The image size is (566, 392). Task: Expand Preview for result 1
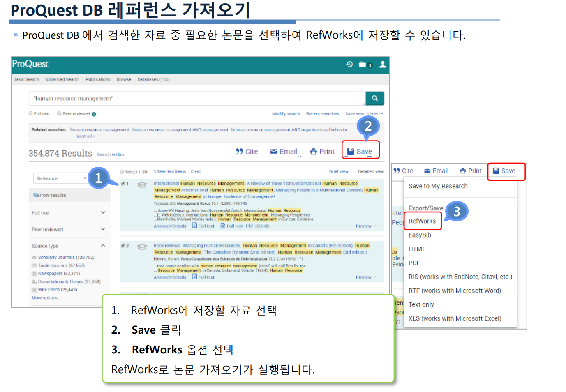point(365,226)
